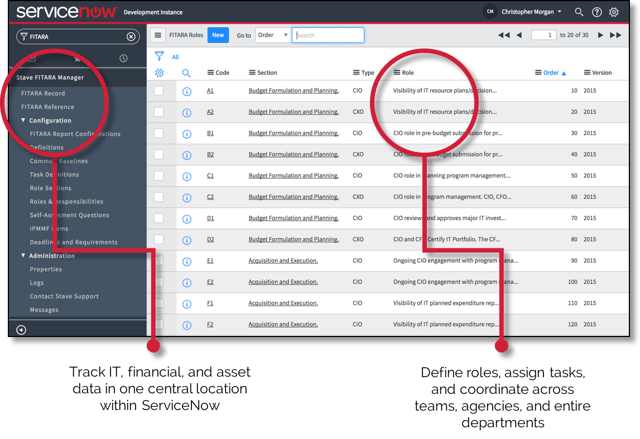Select checkbox for row D2
640x439 pixels.
159,239
